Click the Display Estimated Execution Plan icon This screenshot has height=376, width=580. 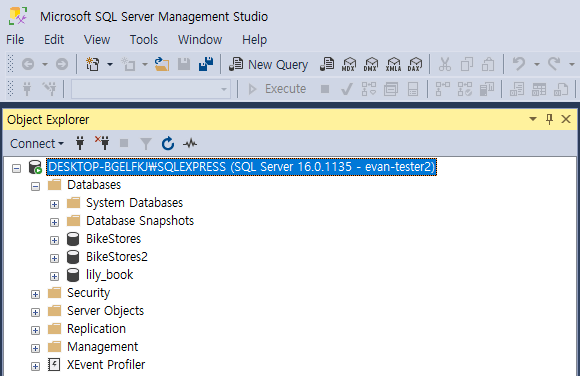click(369, 89)
